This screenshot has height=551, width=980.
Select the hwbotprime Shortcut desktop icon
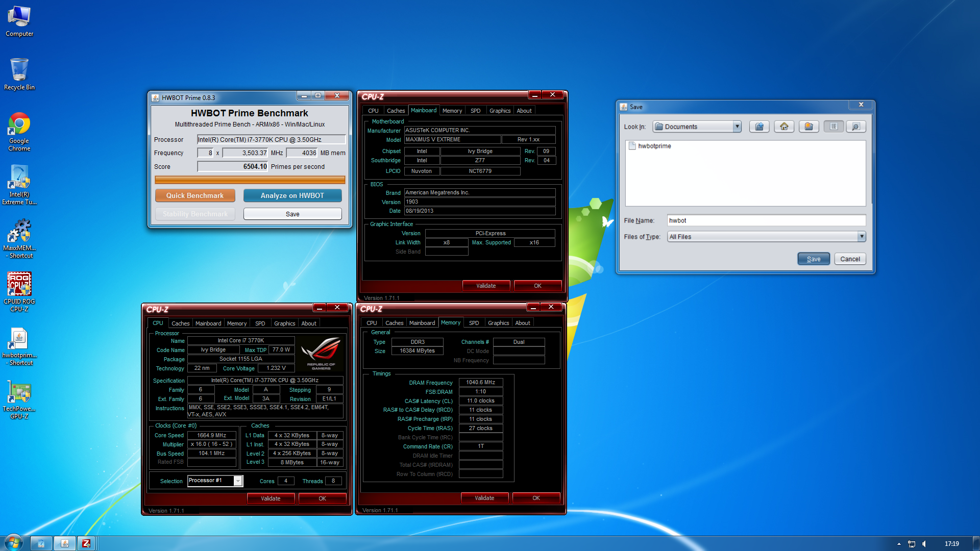[x=19, y=346]
